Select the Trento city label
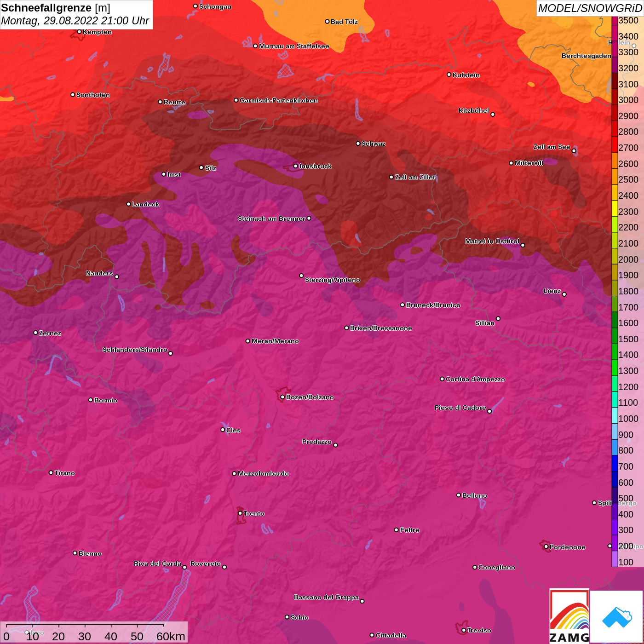644x644 pixels. [254, 513]
